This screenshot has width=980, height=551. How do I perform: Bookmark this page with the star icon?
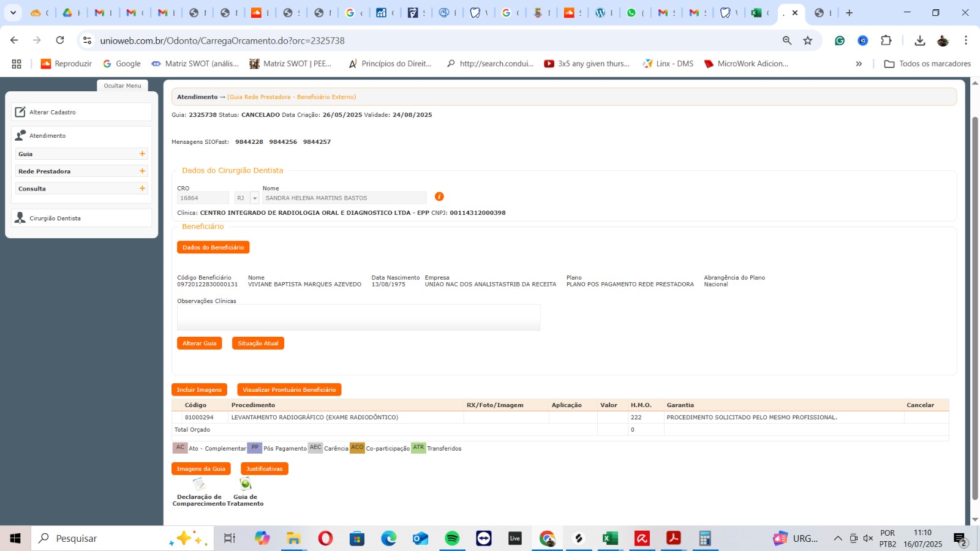[808, 40]
